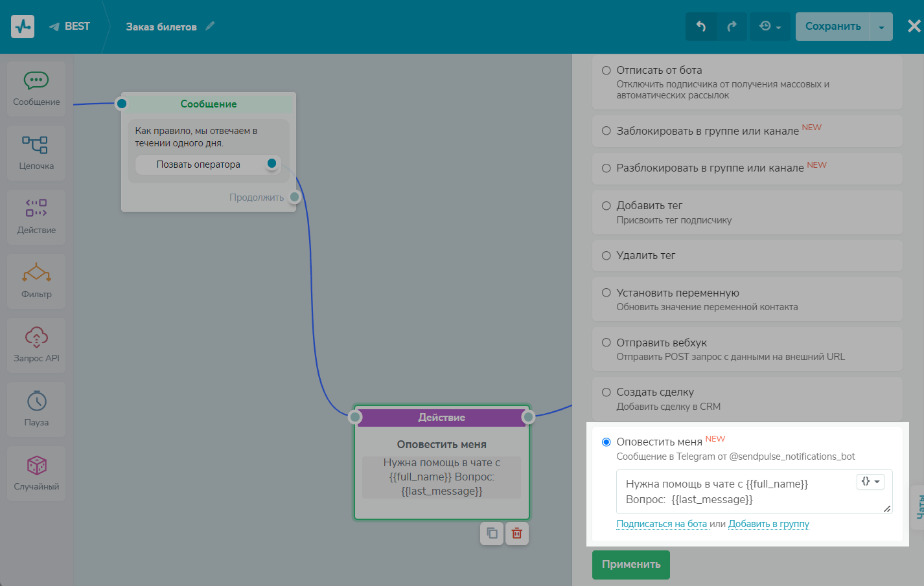Click the Действие block input connector
The height and width of the screenshot is (586, 924).
click(x=355, y=418)
